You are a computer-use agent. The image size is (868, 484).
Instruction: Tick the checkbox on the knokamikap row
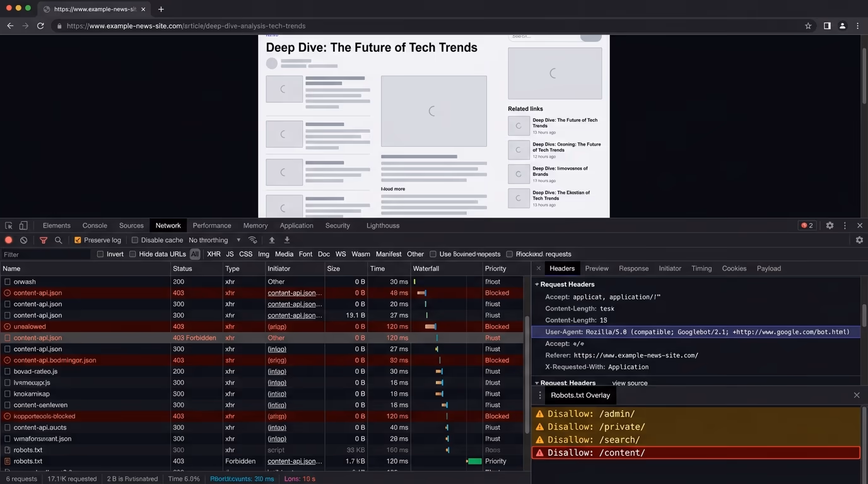point(8,394)
